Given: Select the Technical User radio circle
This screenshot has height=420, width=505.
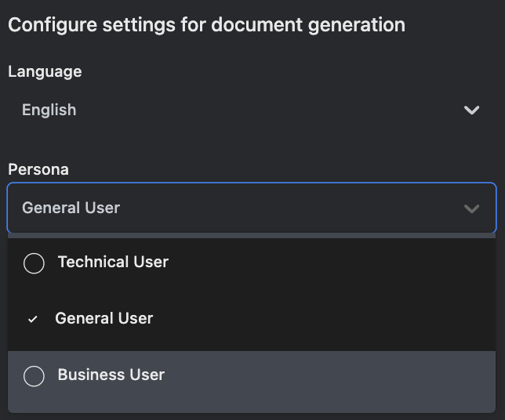Looking at the screenshot, I should pyautogui.click(x=34, y=262).
